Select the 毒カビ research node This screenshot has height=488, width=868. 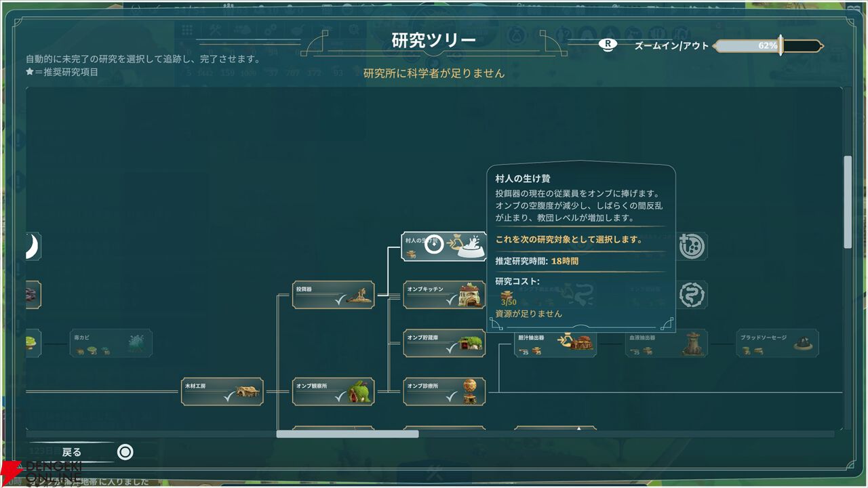(x=111, y=344)
